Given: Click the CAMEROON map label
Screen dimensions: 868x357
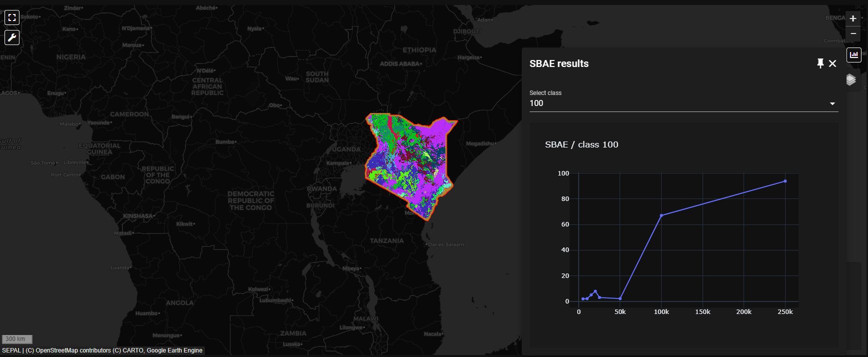Looking at the screenshot, I should [129, 114].
